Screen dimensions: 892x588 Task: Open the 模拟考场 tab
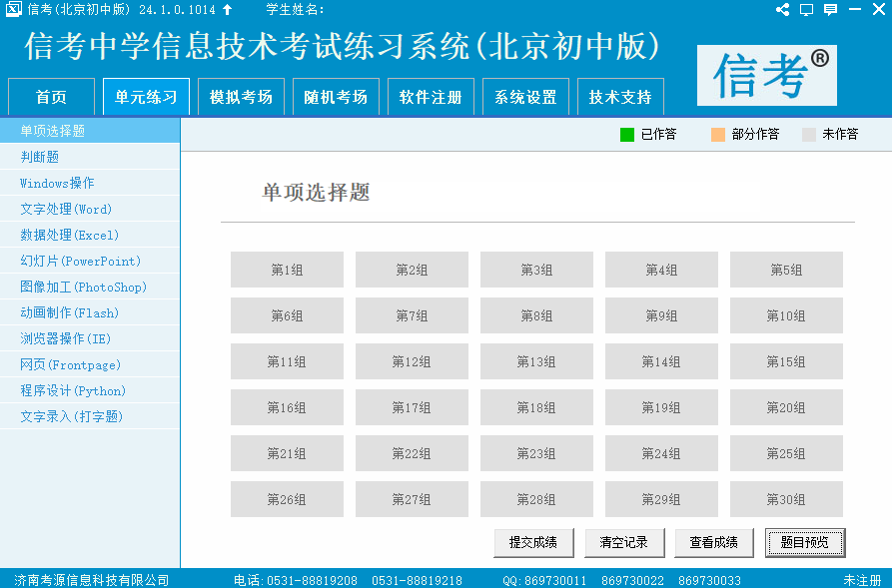pyautogui.click(x=241, y=97)
